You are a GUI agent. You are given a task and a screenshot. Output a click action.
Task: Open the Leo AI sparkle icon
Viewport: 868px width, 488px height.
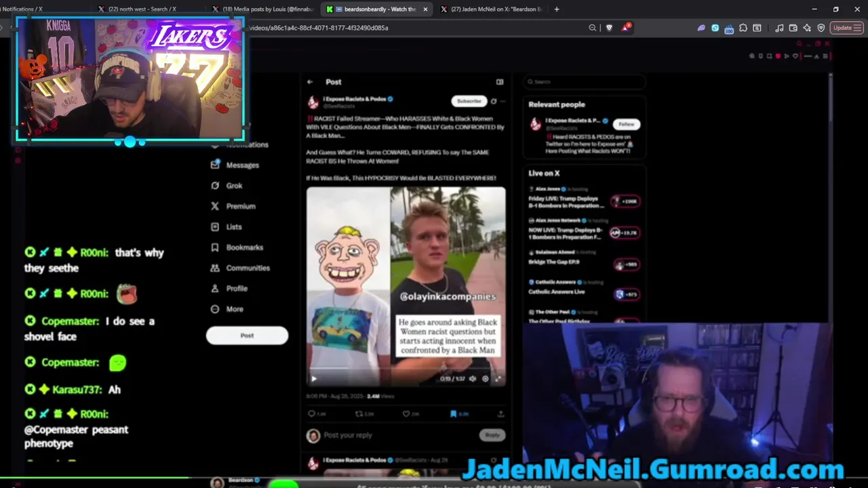click(807, 28)
